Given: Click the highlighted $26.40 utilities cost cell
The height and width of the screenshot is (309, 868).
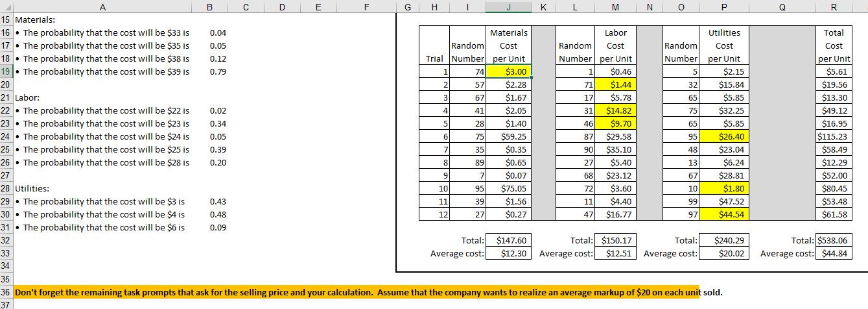Looking at the screenshot, I should pos(724,136).
